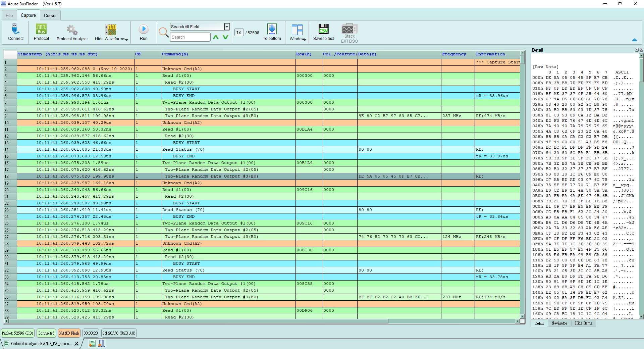Collapse the ribbon toolbar arrow

click(634, 40)
